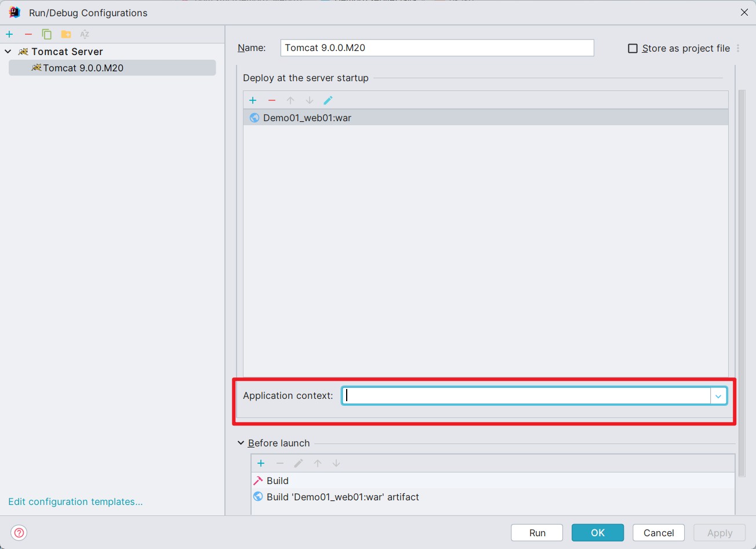The image size is (756, 549).
Task: Select the Build before-launch task
Action: coord(493,481)
